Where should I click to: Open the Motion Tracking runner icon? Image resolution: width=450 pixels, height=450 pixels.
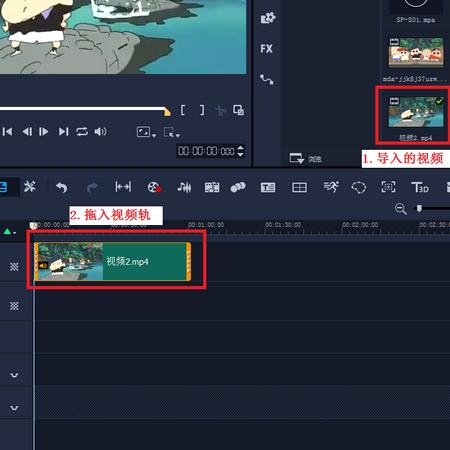[331, 187]
